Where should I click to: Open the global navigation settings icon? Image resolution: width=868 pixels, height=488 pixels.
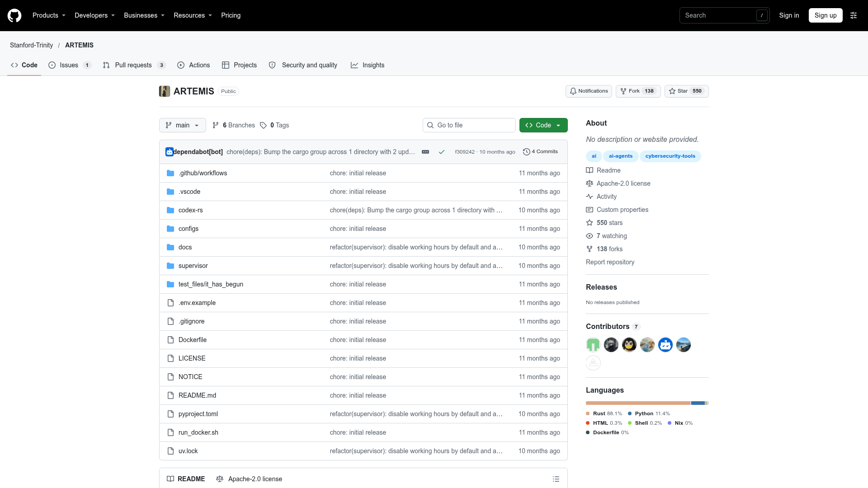click(x=854, y=15)
